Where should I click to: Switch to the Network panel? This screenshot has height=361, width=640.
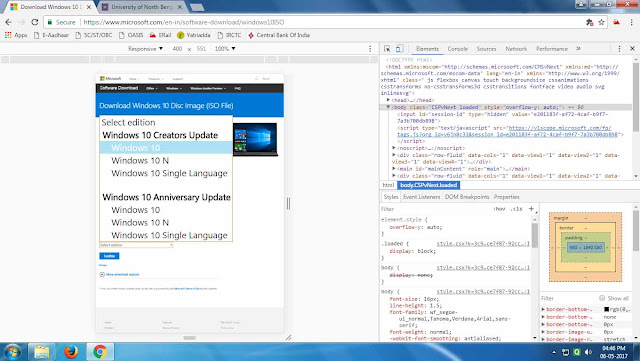(516, 49)
